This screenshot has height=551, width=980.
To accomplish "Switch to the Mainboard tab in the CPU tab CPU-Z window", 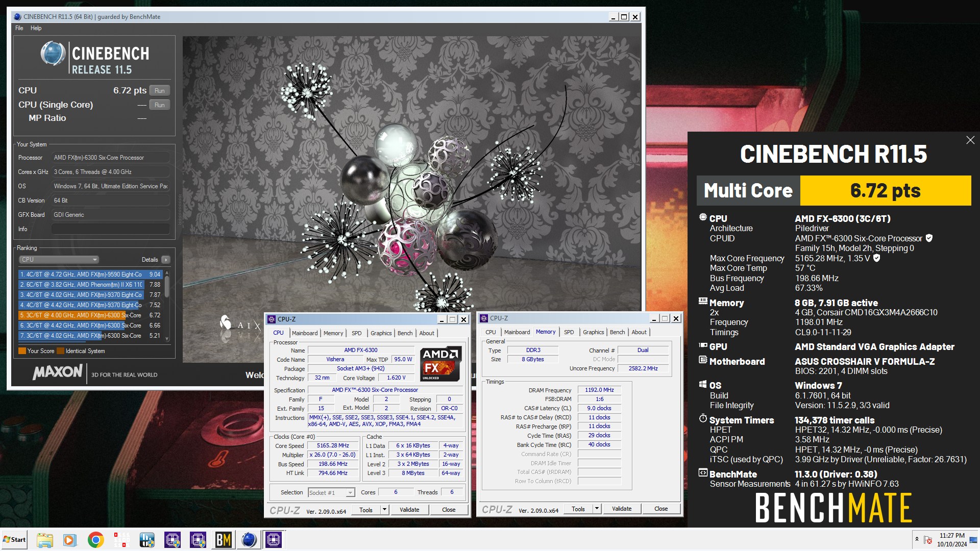I will (x=305, y=333).
